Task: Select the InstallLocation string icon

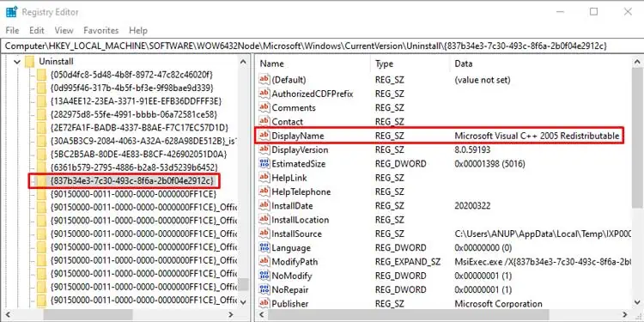Action: point(264,220)
